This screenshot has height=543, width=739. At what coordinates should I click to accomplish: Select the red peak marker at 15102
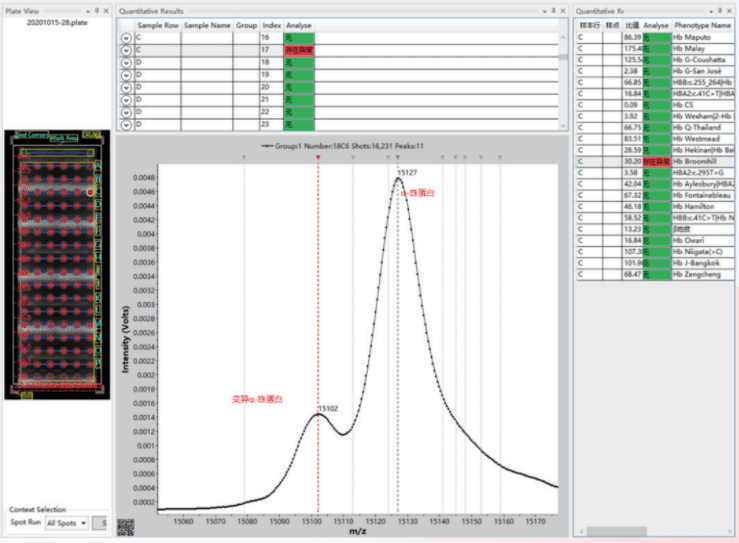tap(318, 157)
